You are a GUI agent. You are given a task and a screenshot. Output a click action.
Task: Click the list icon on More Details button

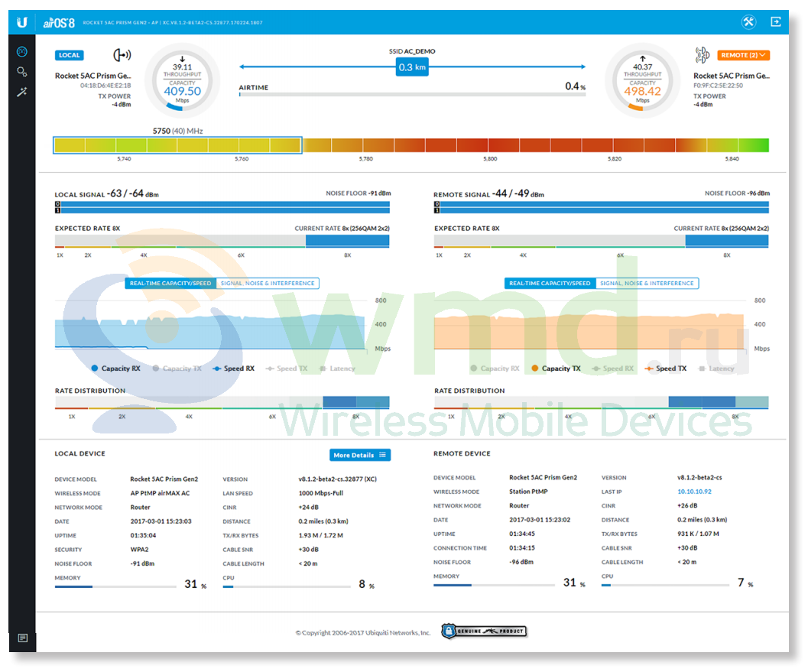[x=382, y=455]
